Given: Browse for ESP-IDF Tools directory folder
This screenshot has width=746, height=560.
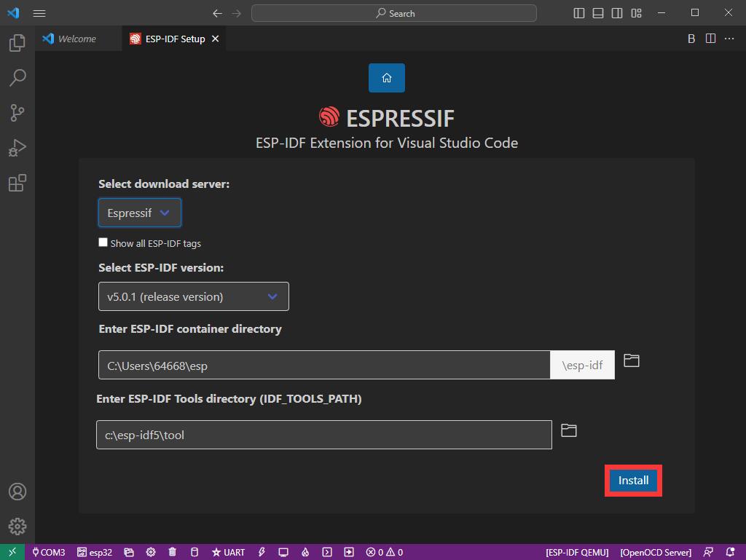Looking at the screenshot, I should pos(569,431).
